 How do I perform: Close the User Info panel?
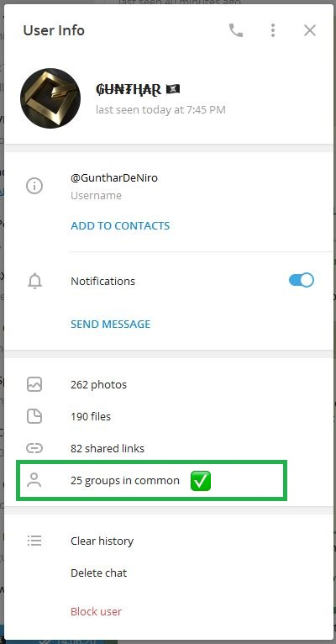pyautogui.click(x=310, y=30)
